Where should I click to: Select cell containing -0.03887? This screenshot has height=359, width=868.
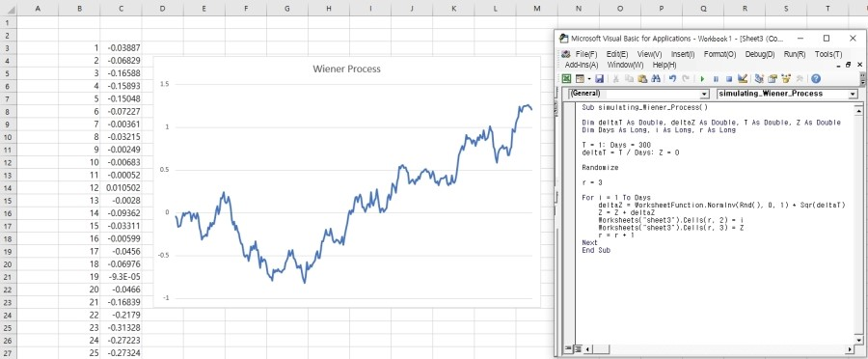click(x=121, y=47)
